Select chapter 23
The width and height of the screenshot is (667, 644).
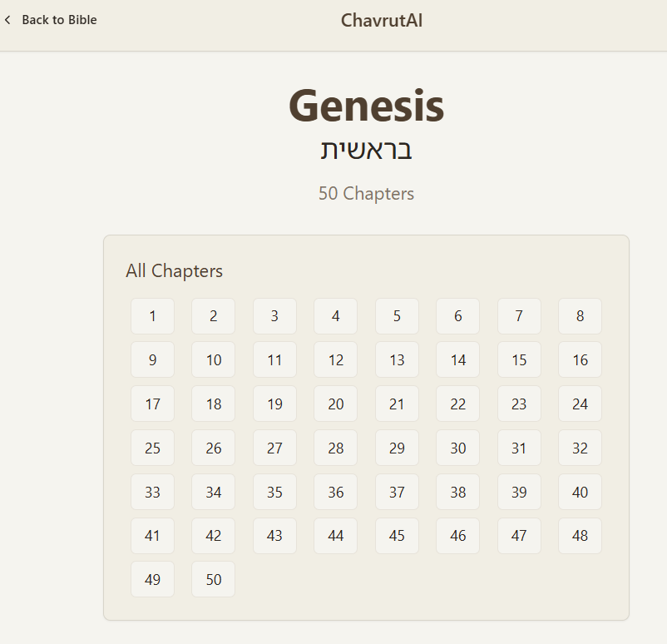519,404
